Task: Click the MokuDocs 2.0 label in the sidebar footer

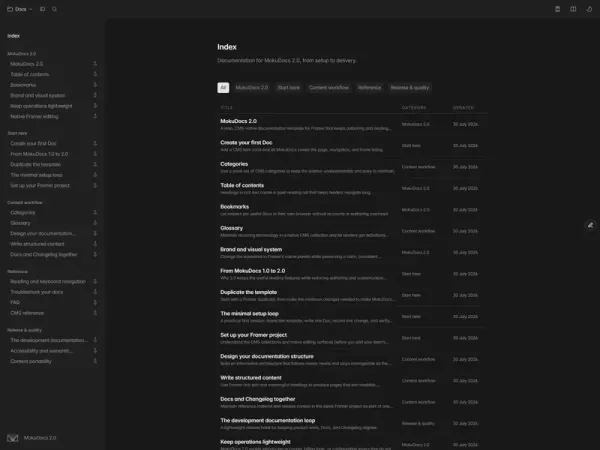Action: pos(40,438)
